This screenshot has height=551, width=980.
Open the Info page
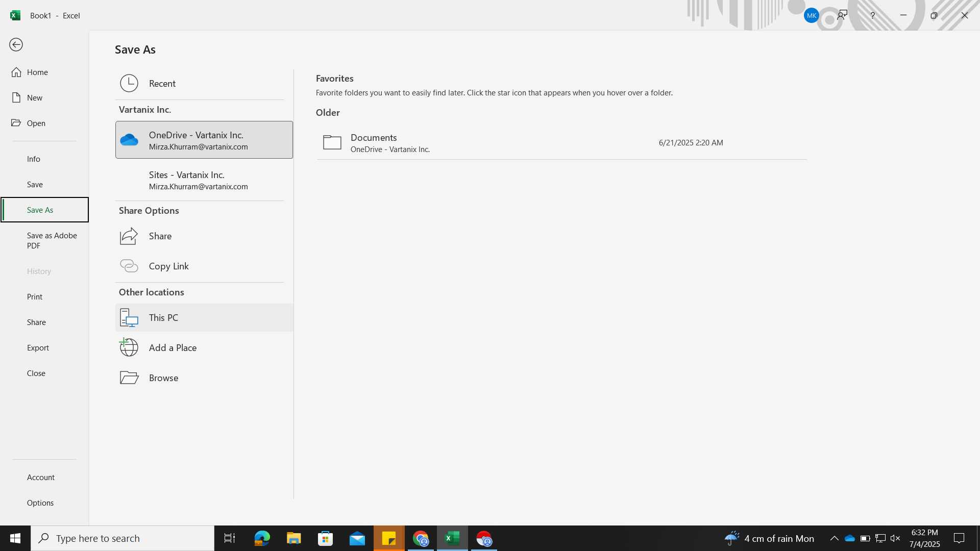[44, 159]
